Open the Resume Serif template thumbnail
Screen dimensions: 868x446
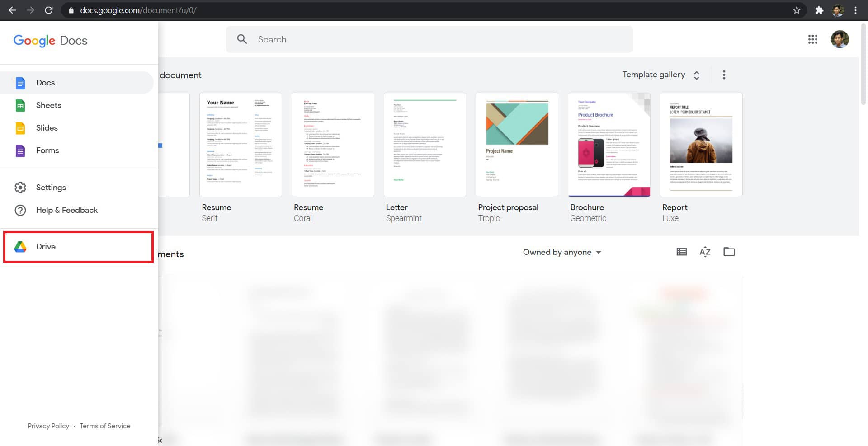click(x=241, y=145)
